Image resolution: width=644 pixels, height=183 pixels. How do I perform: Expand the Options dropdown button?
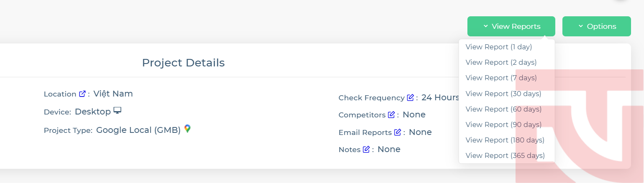(x=597, y=26)
